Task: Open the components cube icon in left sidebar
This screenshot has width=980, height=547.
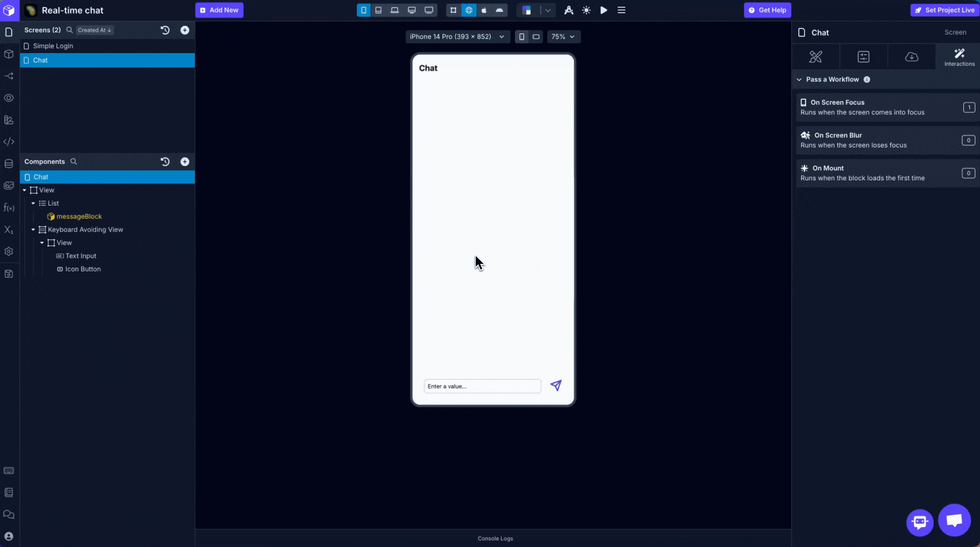Action: pos(9,54)
